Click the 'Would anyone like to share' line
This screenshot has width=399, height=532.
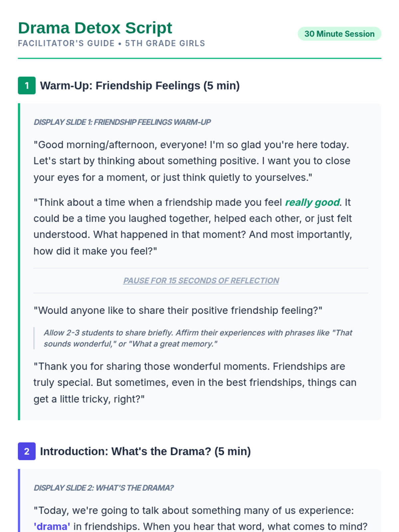coord(178,311)
